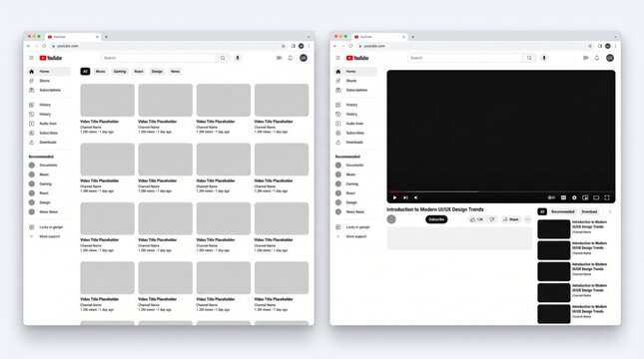Select the Design chip in the home feed
Image resolution: width=644 pixels, height=359 pixels.
pyautogui.click(x=157, y=72)
